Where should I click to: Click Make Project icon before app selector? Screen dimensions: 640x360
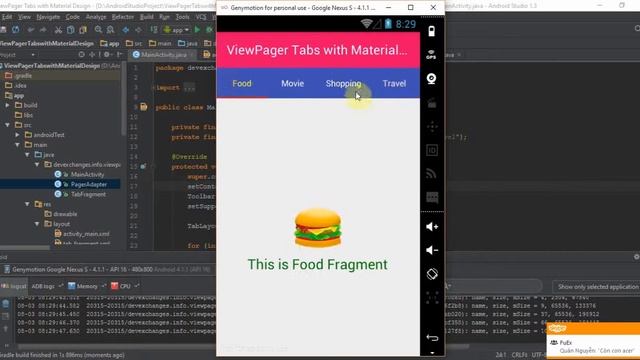click(x=154, y=30)
